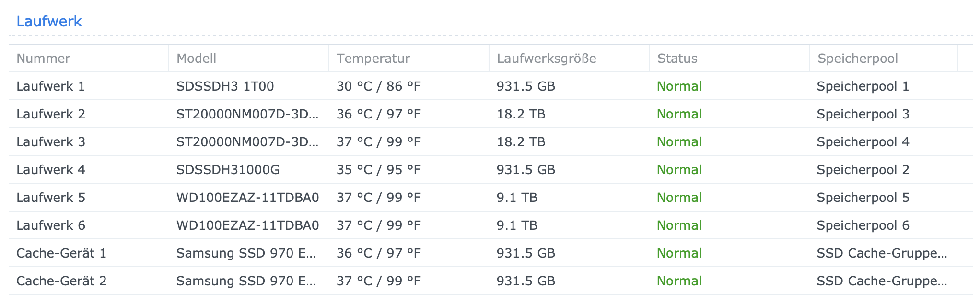Click the WD100EZAZ-11TDBA0 model name
The image size is (980, 306).
pyautogui.click(x=248, y=197)
